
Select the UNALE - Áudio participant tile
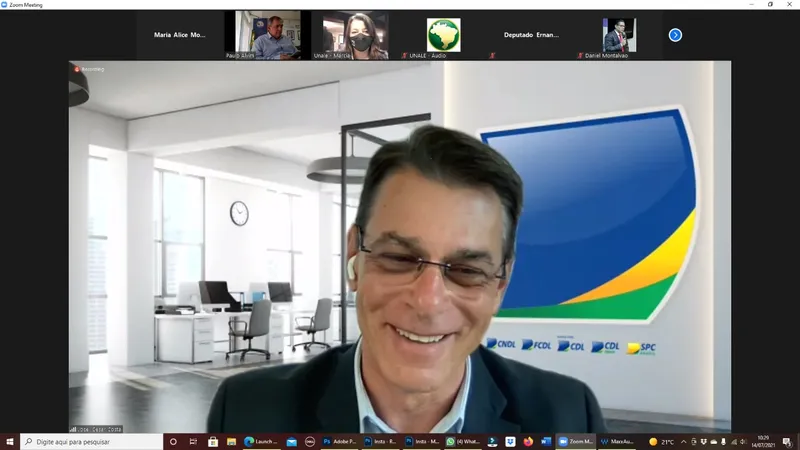coord(443,35)
